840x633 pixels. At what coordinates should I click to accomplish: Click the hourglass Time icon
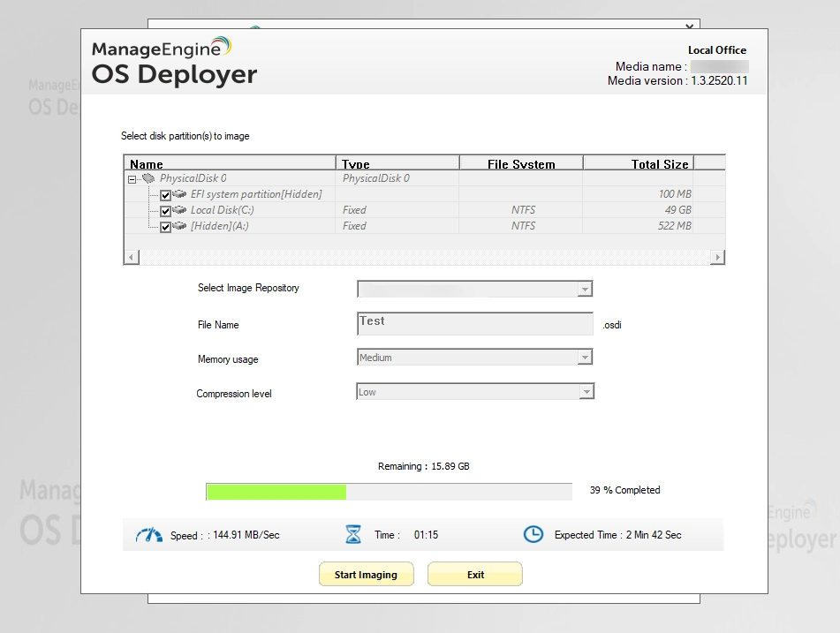(x=353, y=534)
